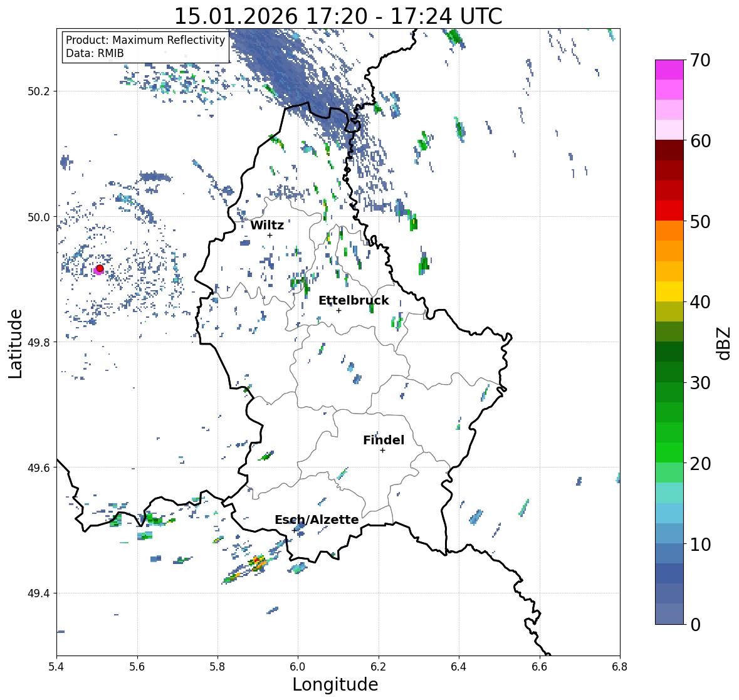Pick the yellow swatch just above 40 dBZ
Screen dimensions: 739x700
point(669,291)
